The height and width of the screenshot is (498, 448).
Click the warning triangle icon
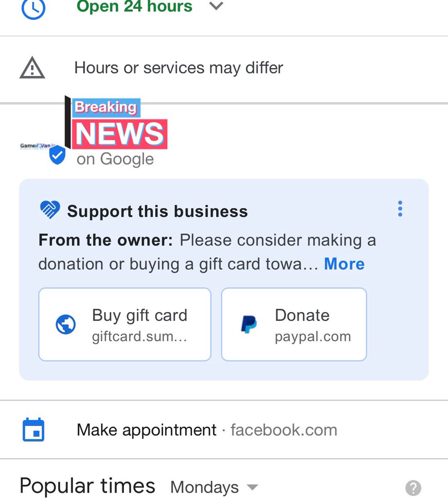pos(32,68)
